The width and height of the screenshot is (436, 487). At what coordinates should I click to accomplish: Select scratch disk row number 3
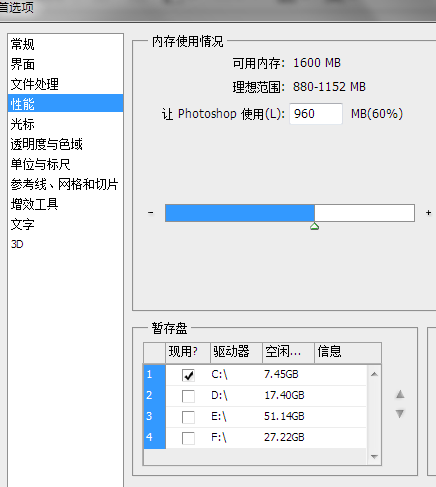pos(155,417)
